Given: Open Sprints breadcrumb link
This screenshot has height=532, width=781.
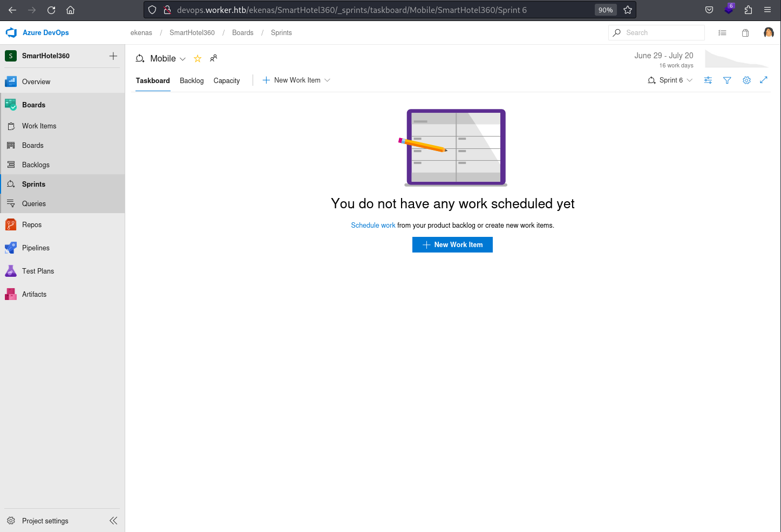Looking at the screenshot, I should point(281,33).
